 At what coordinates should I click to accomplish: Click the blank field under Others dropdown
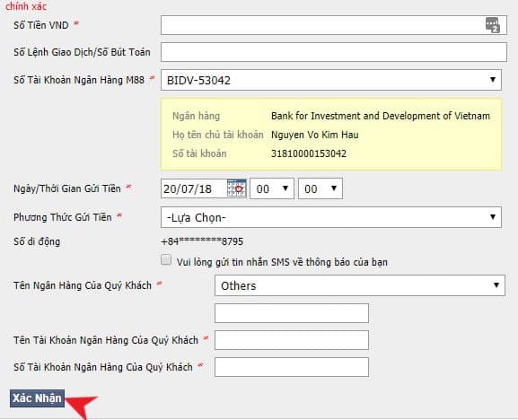point(292,313)
